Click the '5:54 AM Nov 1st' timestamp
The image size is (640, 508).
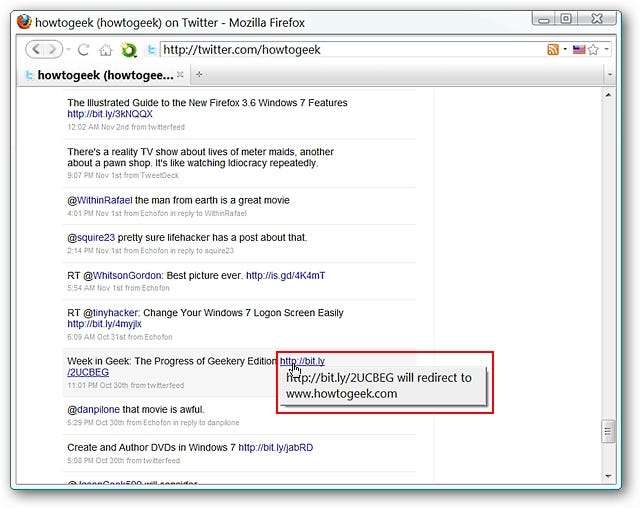pos(93,288)
